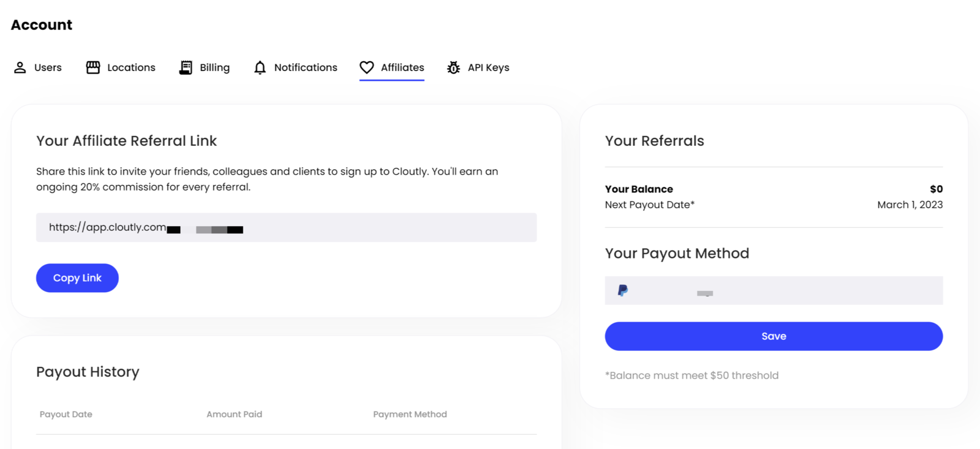Click the Payment Method column header
Screen dimensions: 980x449
tap(410, 414)
